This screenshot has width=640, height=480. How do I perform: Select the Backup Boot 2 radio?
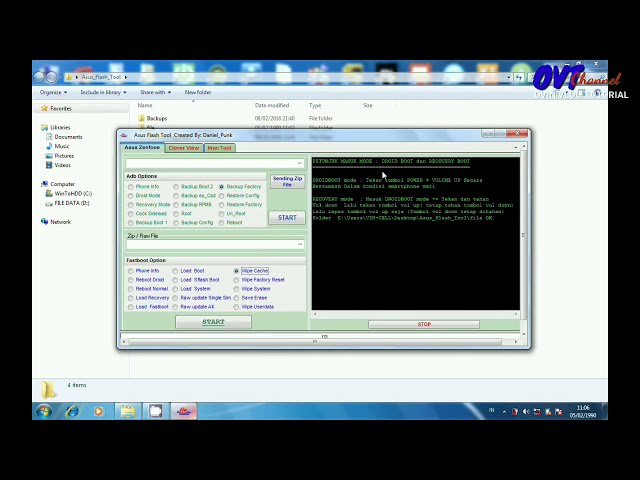coord(176,187)
